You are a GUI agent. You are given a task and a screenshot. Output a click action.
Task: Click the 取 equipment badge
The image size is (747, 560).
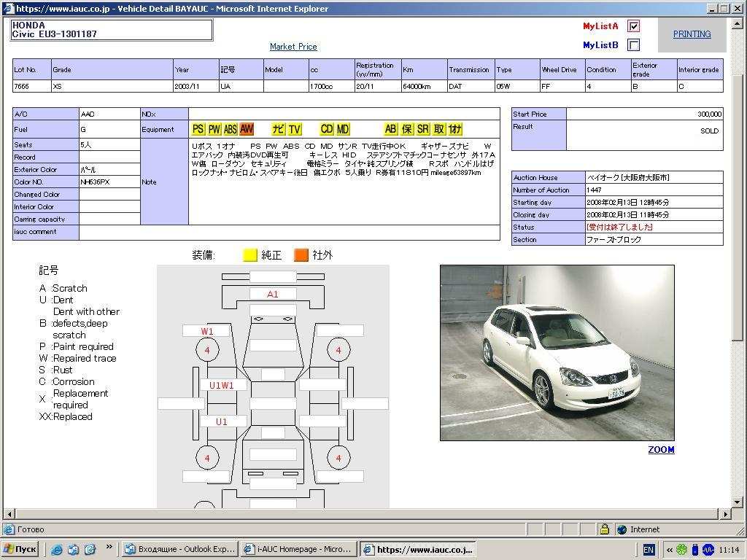pyautogui.click(x=439, y=129)
